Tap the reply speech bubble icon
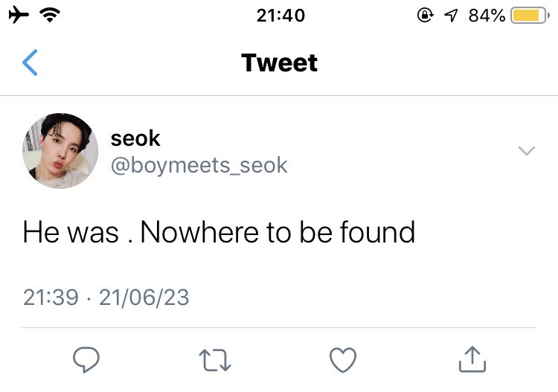The height and width of the screenshot is (392, 558). 86,359
